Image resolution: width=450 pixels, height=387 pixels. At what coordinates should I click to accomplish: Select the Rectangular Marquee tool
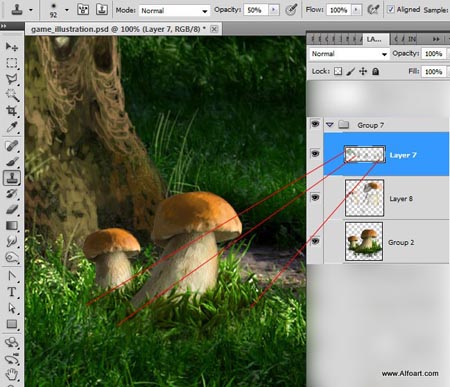[12, 63]
